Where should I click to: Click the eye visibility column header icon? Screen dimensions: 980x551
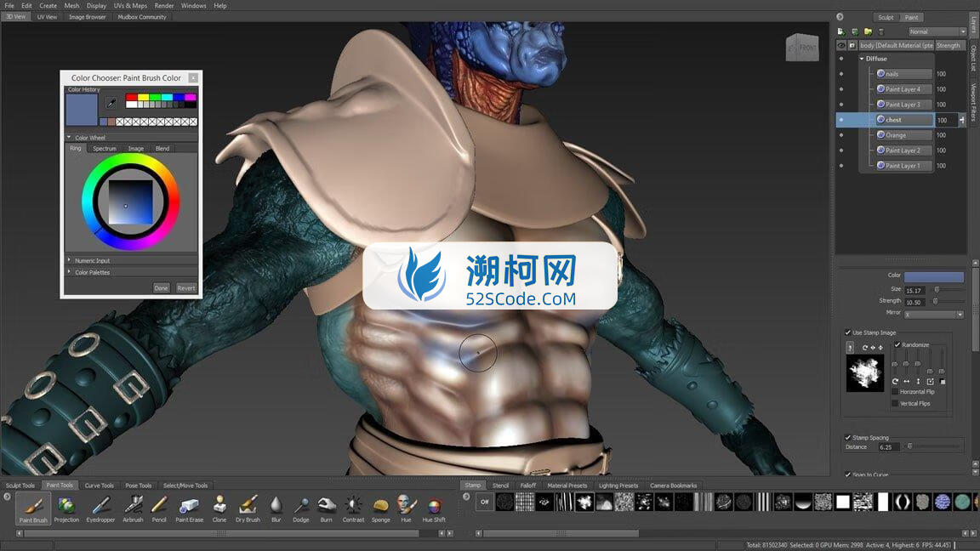click(x=841, y=46)
